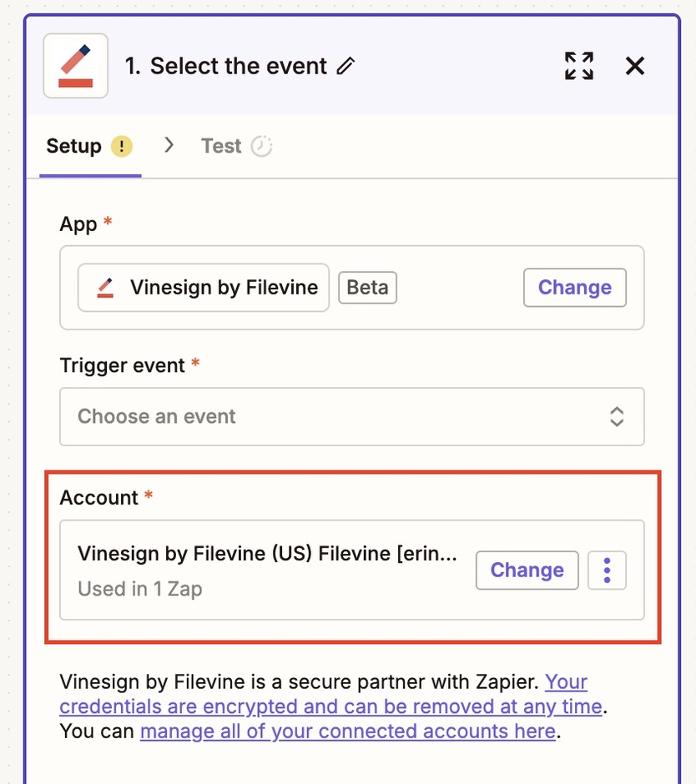Click the Vinesign by Filevine (US) account name
The image size is (696, 784).
(267, 554)
